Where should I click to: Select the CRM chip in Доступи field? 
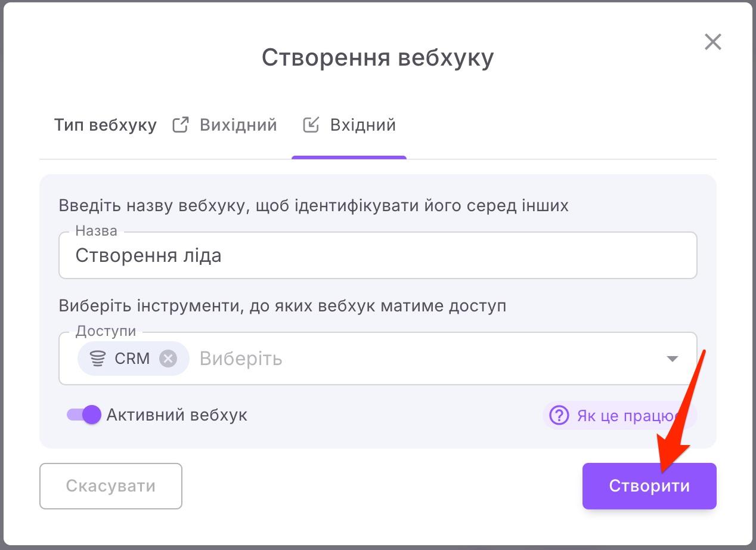132,358
